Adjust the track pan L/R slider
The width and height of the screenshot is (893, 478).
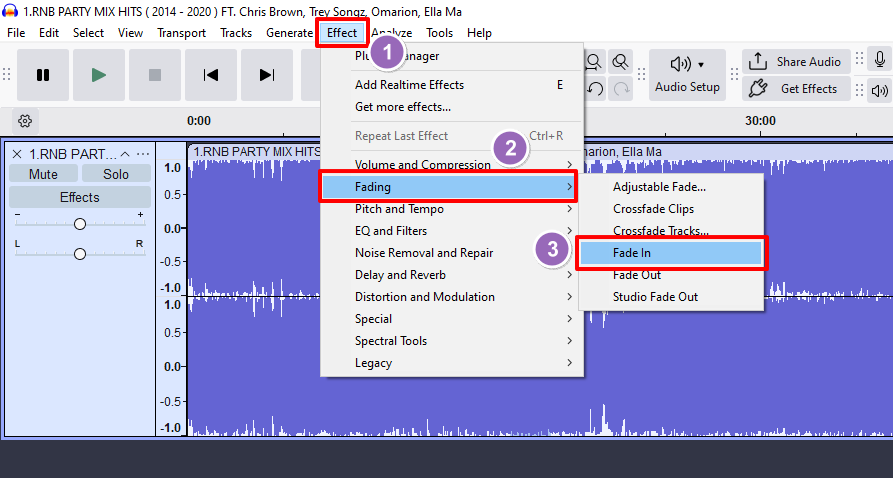pyautogui.click(x=80, y=254)
